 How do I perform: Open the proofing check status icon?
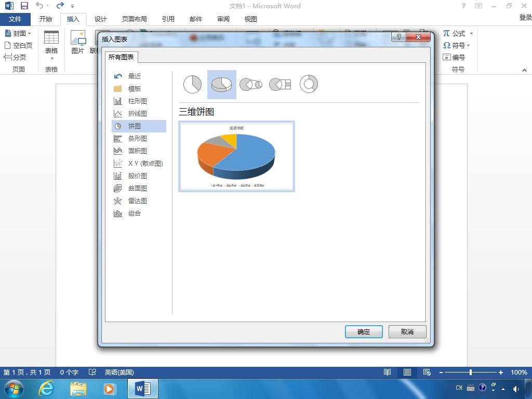tap(92, 372)
